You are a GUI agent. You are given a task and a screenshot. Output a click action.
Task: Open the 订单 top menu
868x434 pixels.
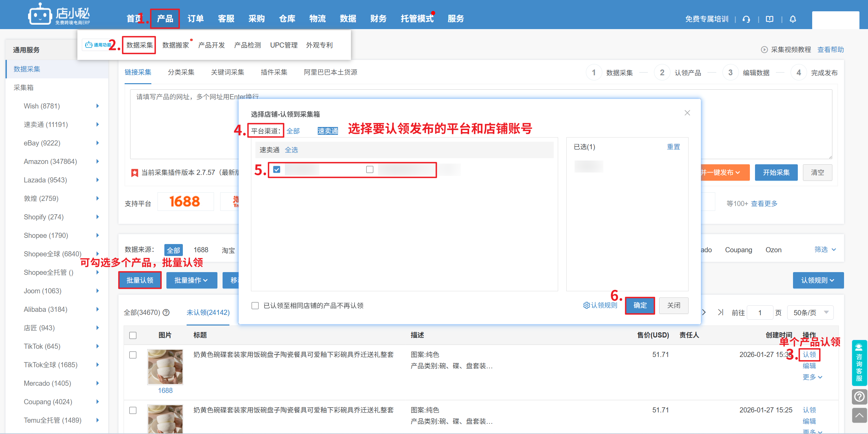click(x=196, y=19)
